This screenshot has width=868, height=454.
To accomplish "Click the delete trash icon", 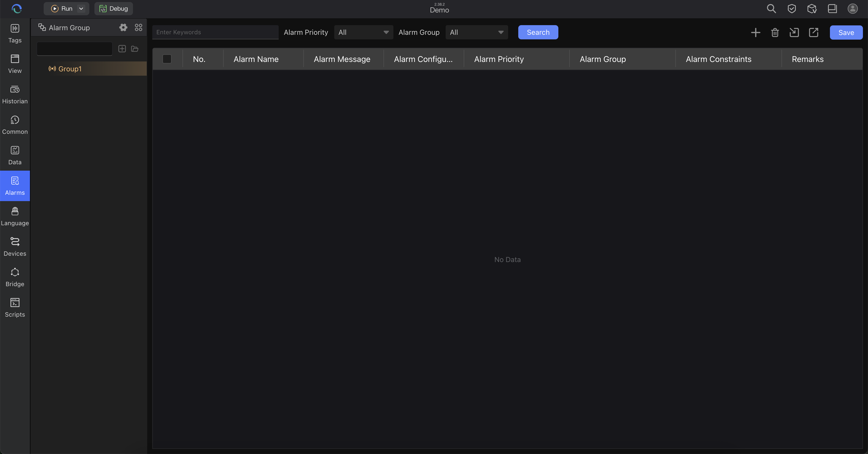I will point(775,32).
